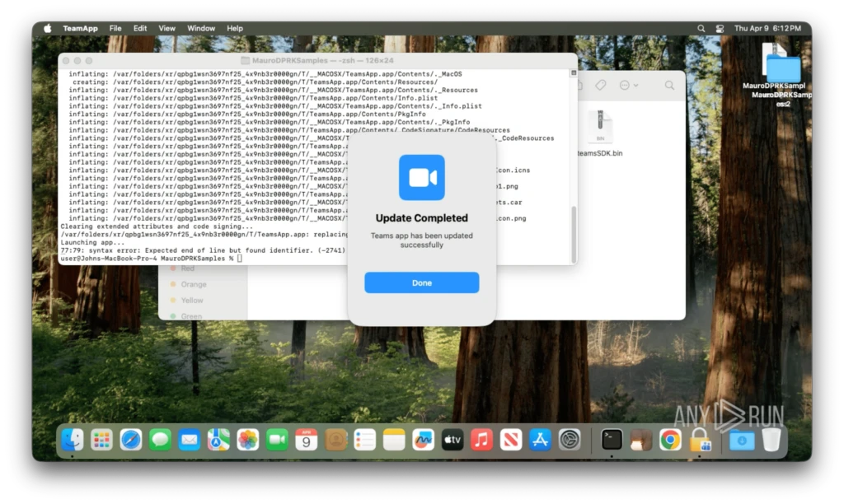Open Safari from the Dock
The image size is (844, 504).
coord(131,440)
